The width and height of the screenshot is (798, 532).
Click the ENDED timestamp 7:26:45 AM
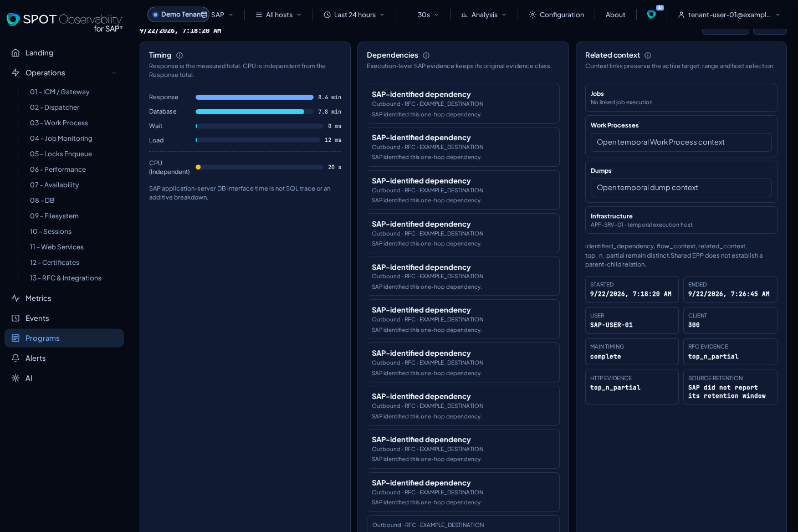coord(729,294)
